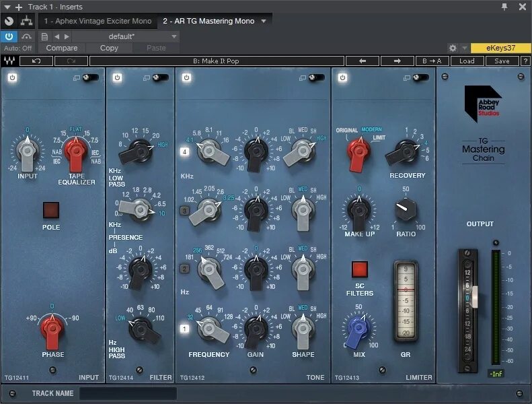
Task: Click the Waves logo icon
Action: coord(9,61)
